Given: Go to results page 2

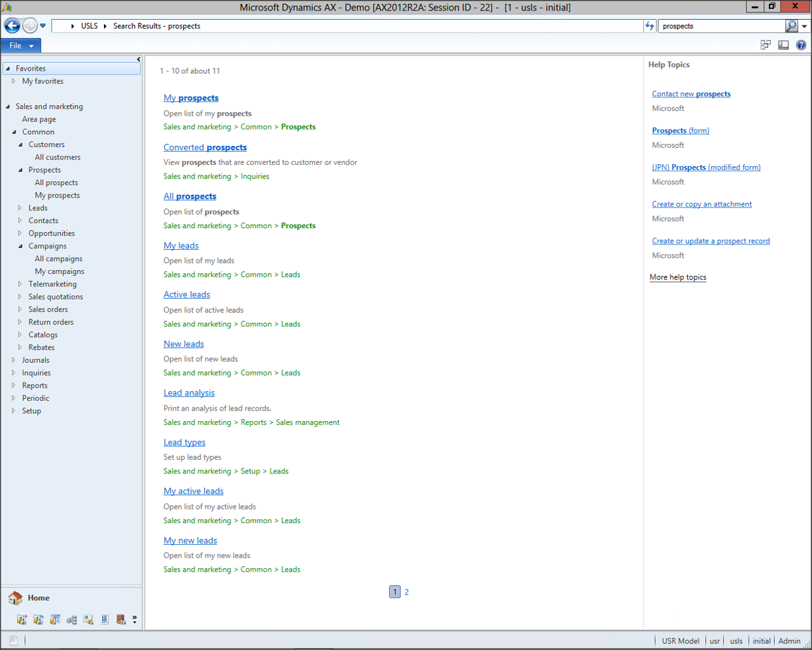Looking at the screenshot, I should pyautogui.click(x=407, y=592).
